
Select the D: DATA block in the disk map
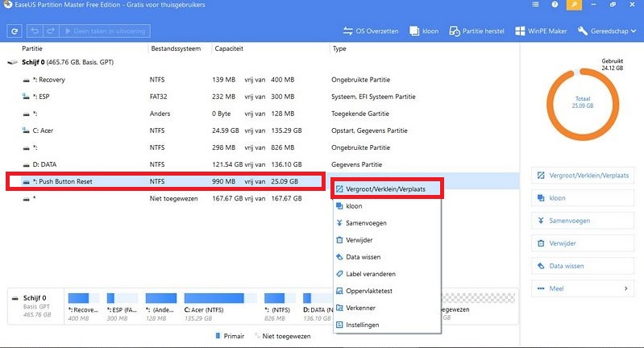[318, 307]
